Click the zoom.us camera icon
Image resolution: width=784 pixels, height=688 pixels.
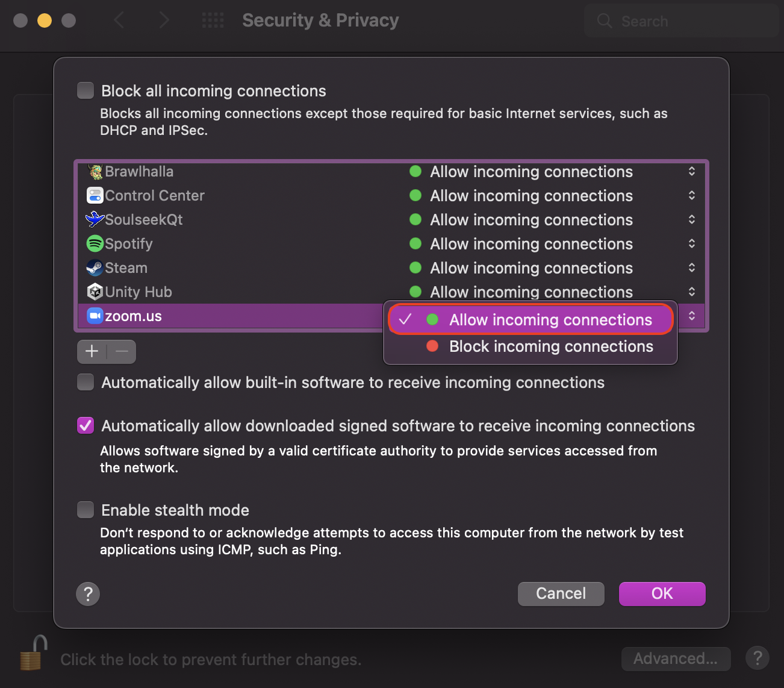coord(95,316)
